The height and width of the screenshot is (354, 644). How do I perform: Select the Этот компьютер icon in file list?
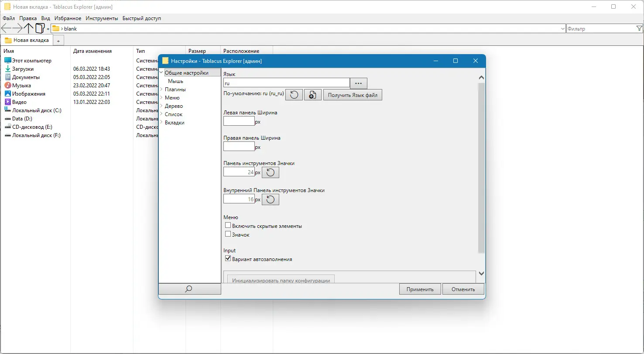click(7, 61)
